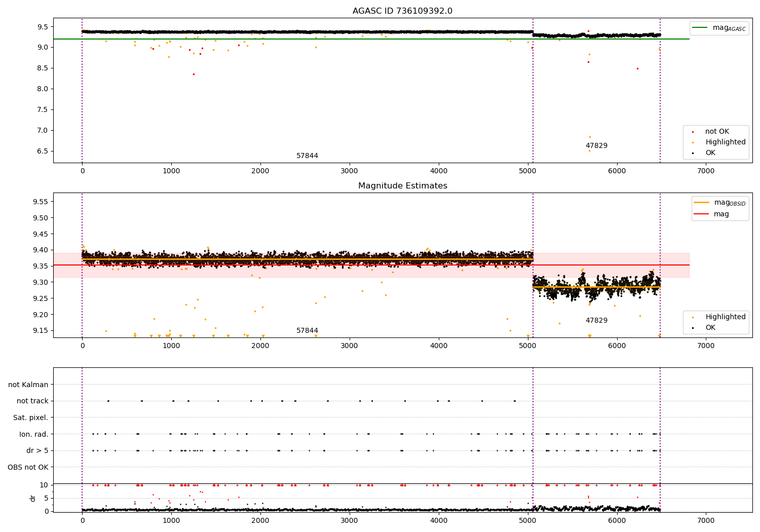This screenshot has width=760, height=532.
Task: Click the 'OBS not OK' row label
Action: pyautogui.click(x=28, y=467)
